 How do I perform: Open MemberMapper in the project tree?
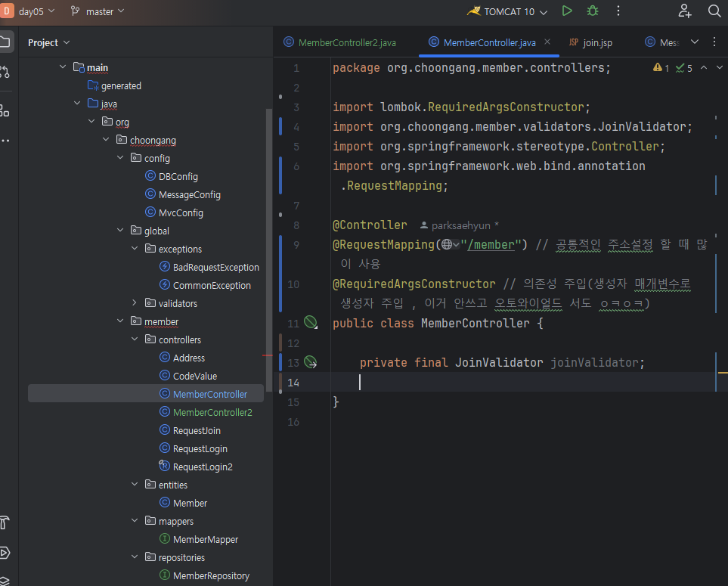[205, 539]
